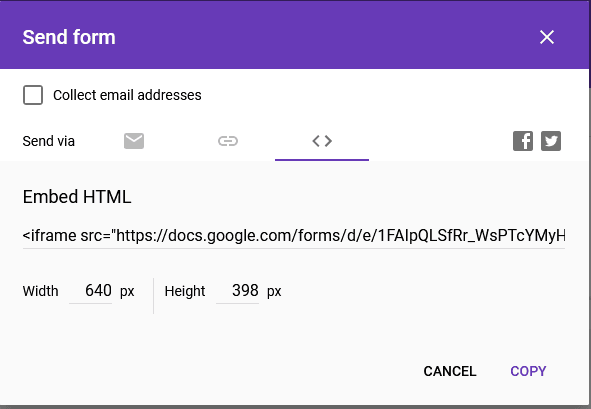
Task: Click the Embed HTML heading
Action: click(77, 197)
